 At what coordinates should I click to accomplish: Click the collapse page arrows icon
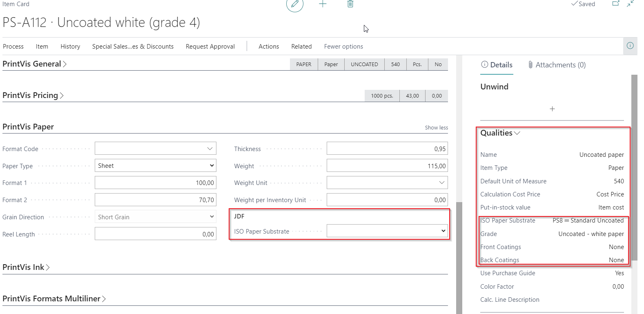[x=631, y=4]
